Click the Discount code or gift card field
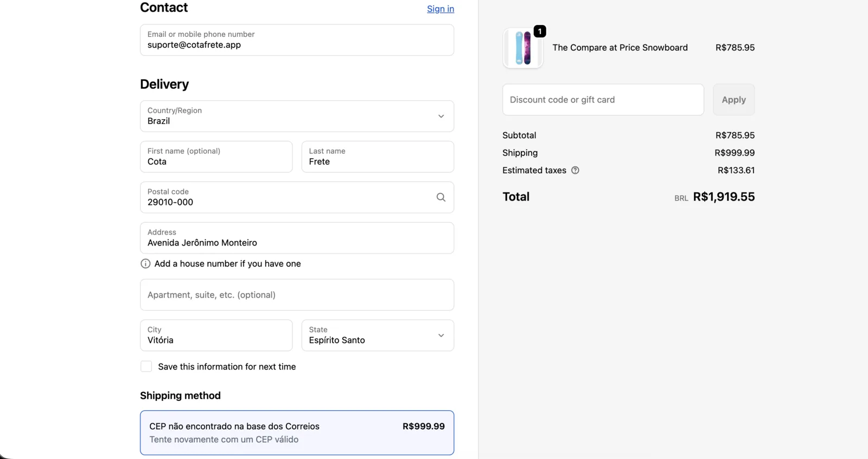 pos(603,100)
